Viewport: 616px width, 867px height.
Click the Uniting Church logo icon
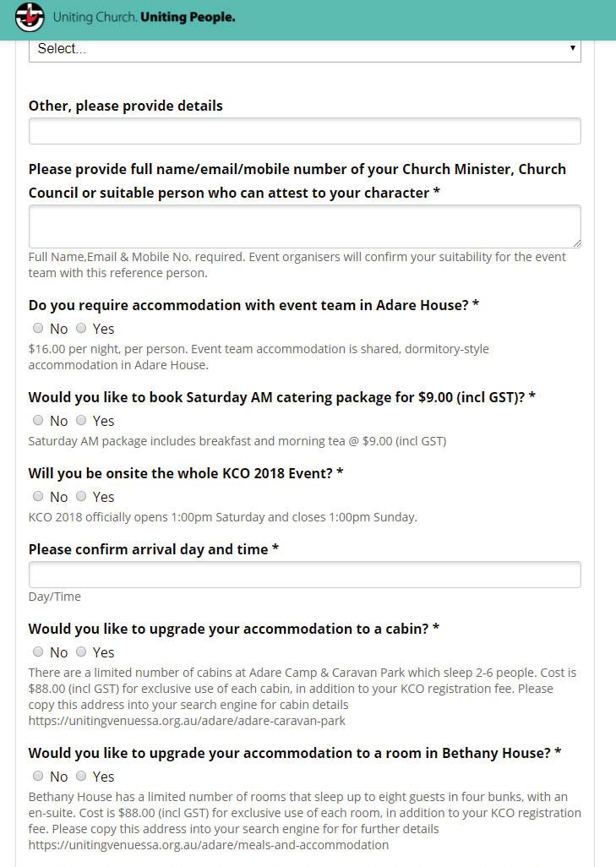coord(29,18)
